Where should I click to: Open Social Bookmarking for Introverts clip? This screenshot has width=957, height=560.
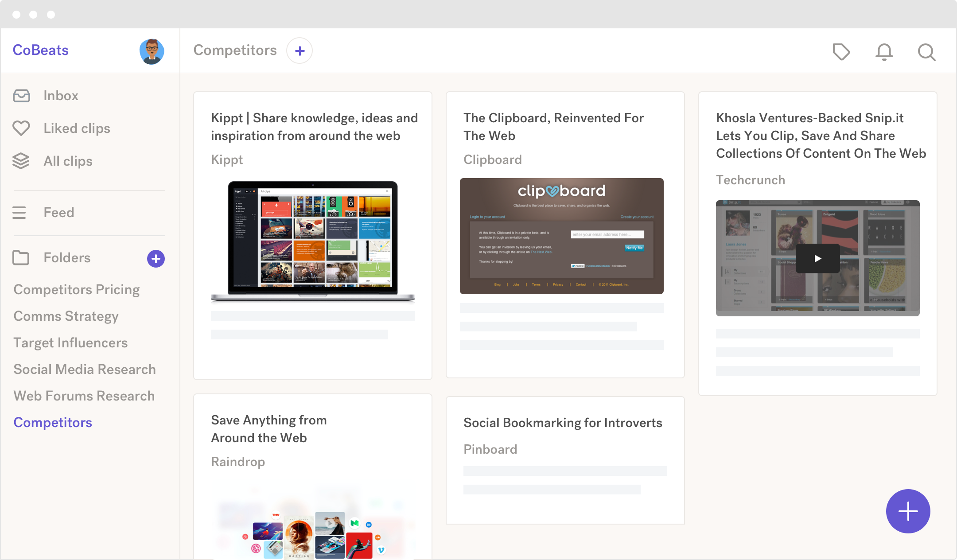click(563, 423)
